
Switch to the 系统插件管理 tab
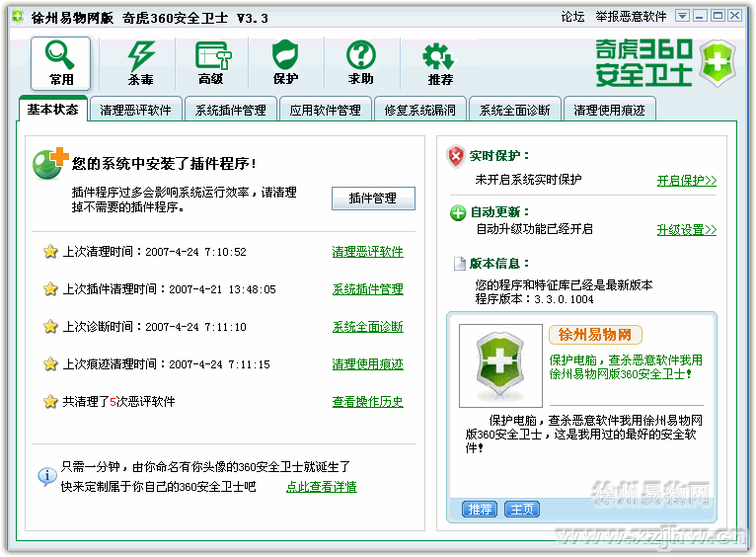(231, 110)
